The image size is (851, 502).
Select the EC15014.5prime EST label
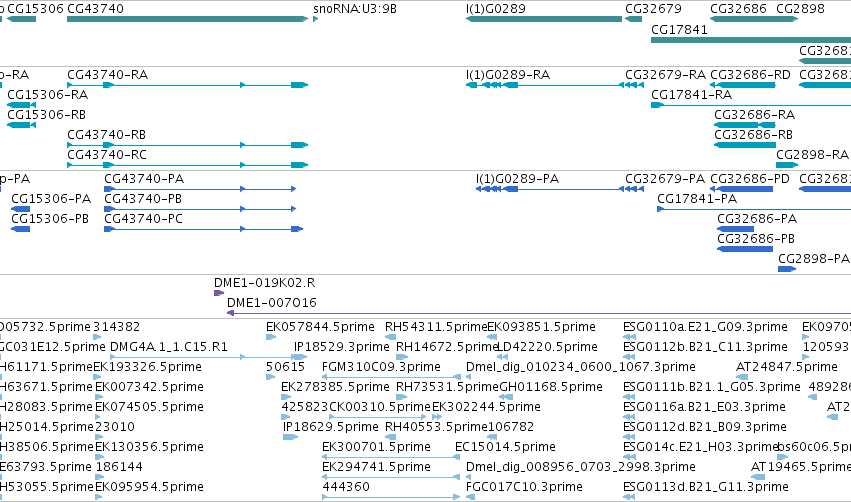[x=505, y=447]
